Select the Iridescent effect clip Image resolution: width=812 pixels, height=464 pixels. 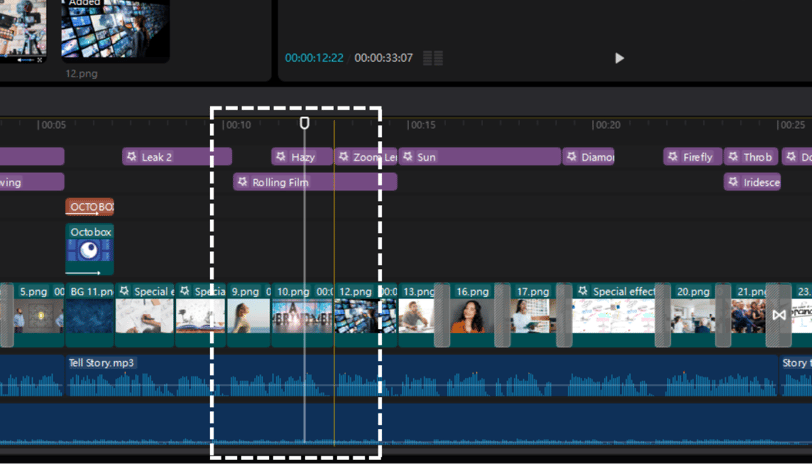tap(752, 182)
